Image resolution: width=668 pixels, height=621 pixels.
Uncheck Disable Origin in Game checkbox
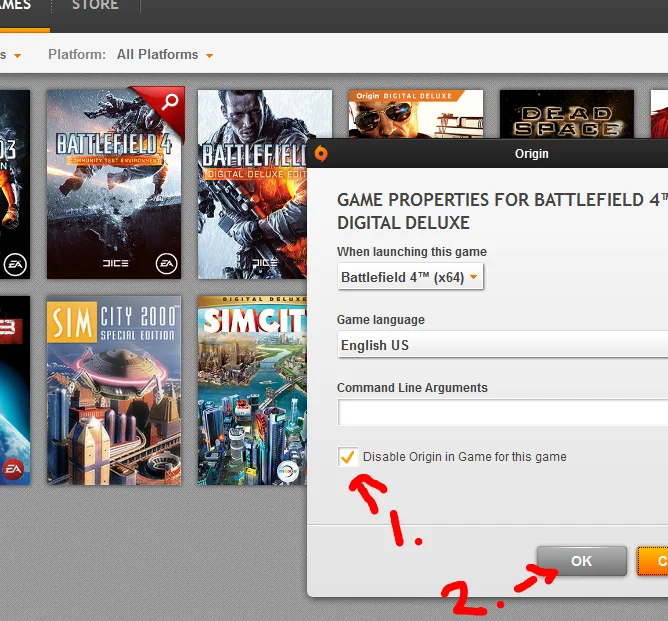point(348,457)
